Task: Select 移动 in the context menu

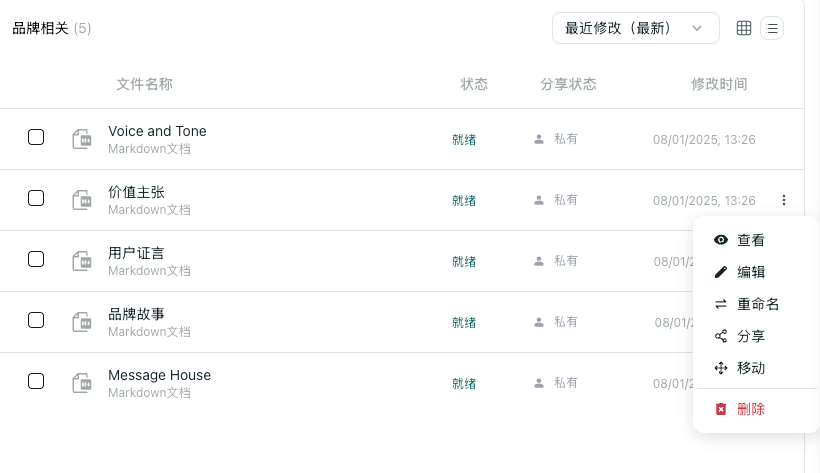Action: tap(751, 368)
